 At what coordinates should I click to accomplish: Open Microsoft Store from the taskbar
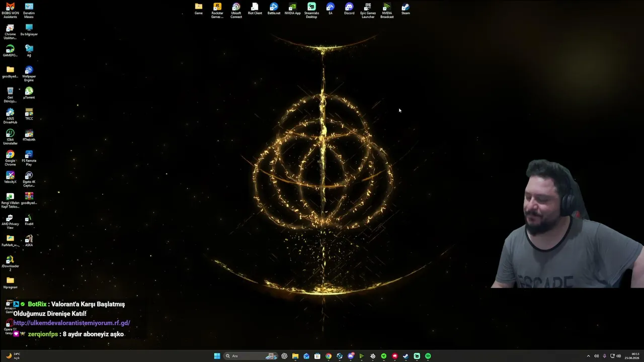click(x=317, y=356)
